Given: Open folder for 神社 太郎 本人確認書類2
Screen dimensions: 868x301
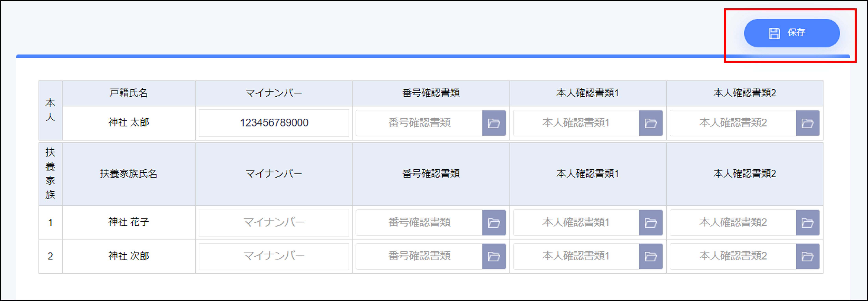Looking at the screenshot, I should pos(807,123).
